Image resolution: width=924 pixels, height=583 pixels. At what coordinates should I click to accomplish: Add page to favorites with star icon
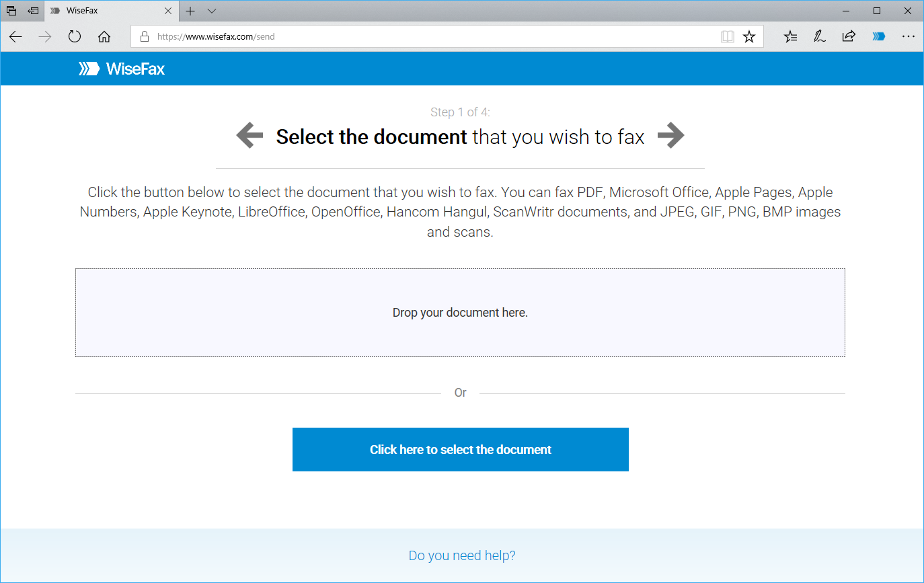click(749, 37)
